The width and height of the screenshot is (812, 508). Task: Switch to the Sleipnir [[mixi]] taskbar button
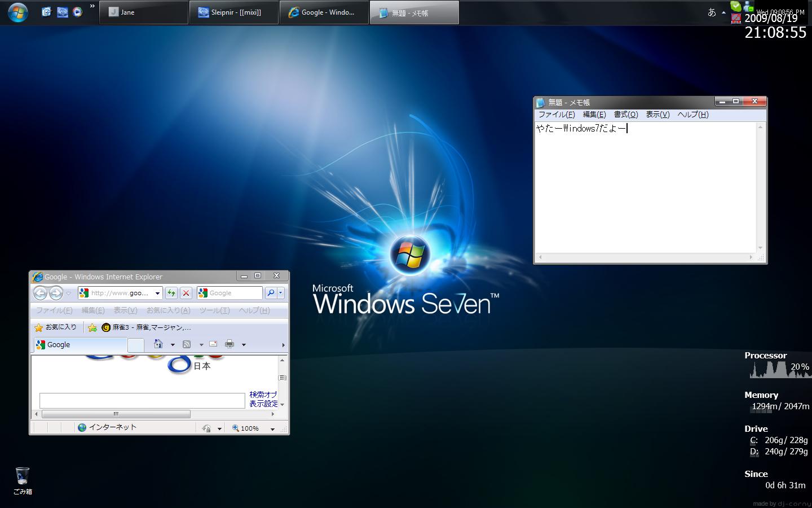pos(234,12)
